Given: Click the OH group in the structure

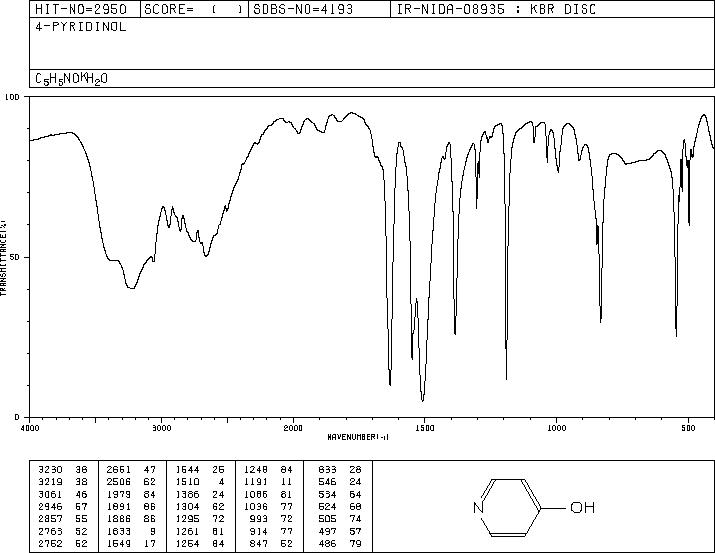Looking at the screenshot, I should (582, 507).
